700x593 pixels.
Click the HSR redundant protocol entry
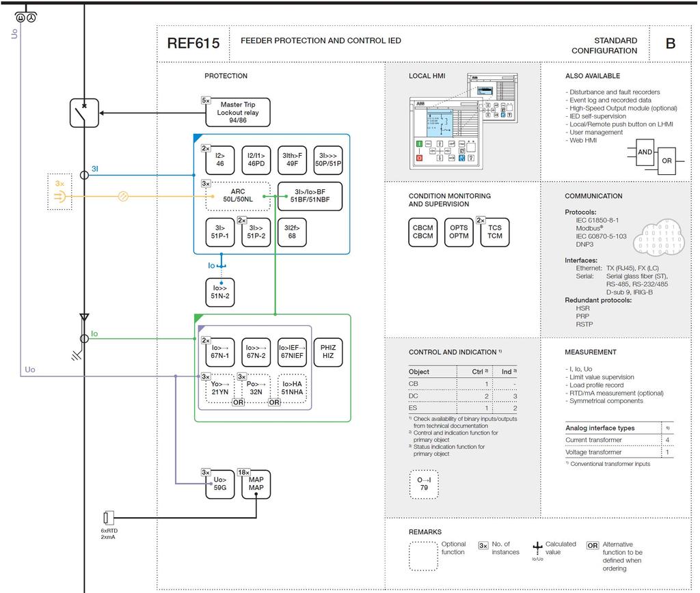(x=582, y=308)
